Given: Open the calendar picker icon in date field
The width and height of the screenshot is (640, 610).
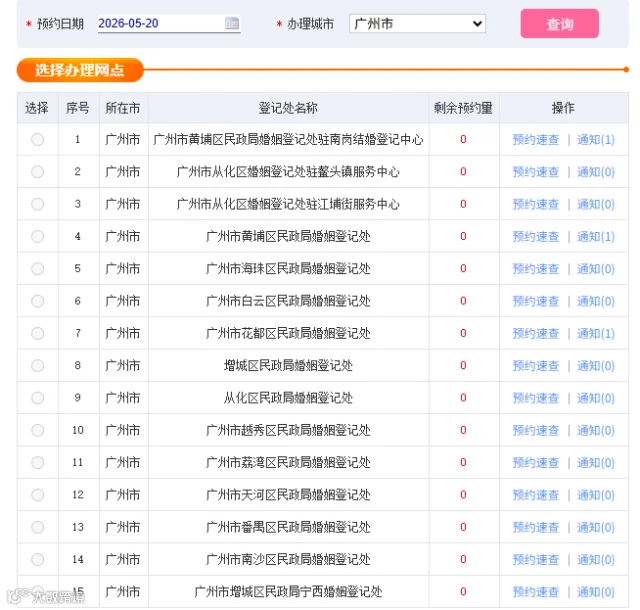Looking at the screenshot, I should click(232, 23).
